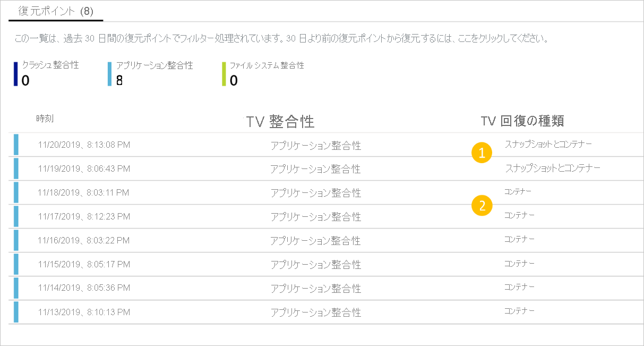644x346 pixels.
Task: Click blue indicator bar of 11/20/2019 row
Action: [x=16, y=145]
